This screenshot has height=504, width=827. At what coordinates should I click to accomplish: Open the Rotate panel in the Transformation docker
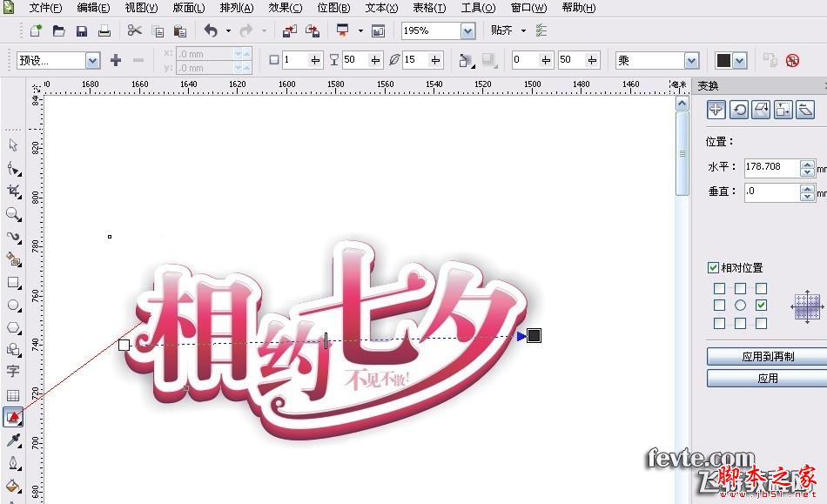click(x=740, y=110)
